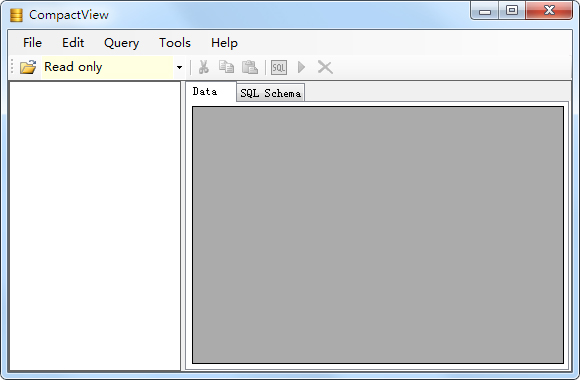The height and width of the screenshot is (380, 580).
Task: Close the CompactView window
Action: click(x=549, y=10)
